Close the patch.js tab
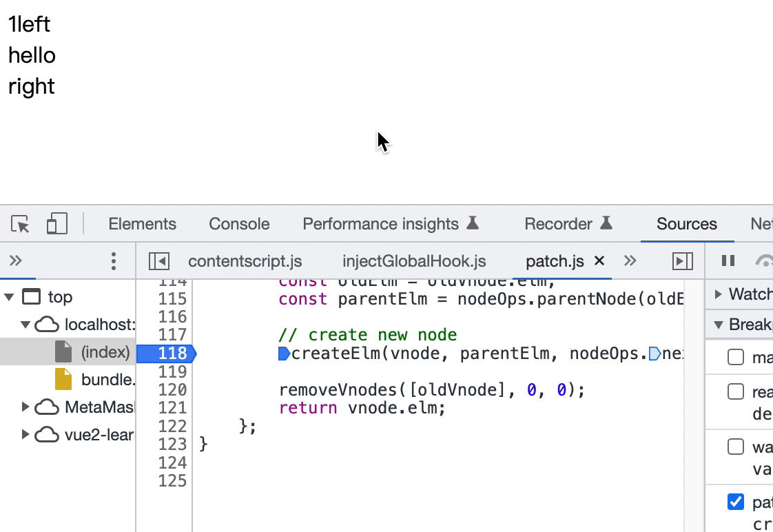The width and height of the screenshot is (773, 532). coord(599,260)
